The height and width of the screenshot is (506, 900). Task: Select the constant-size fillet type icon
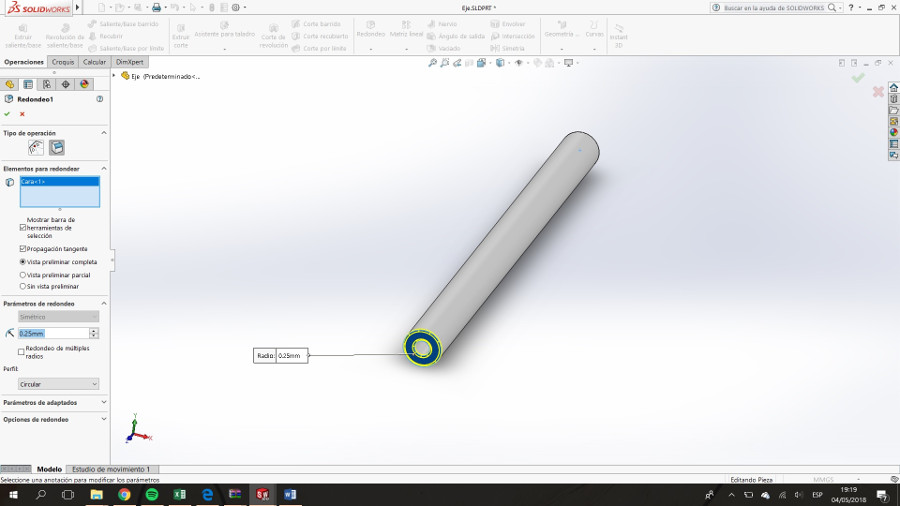tap(36, 147)
